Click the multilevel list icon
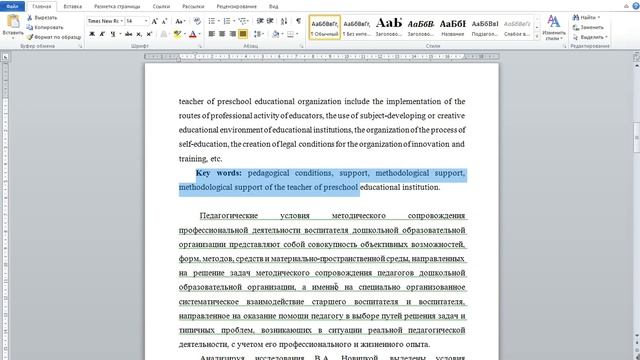Viewport: 640px width, 360px height. point(242,21)
